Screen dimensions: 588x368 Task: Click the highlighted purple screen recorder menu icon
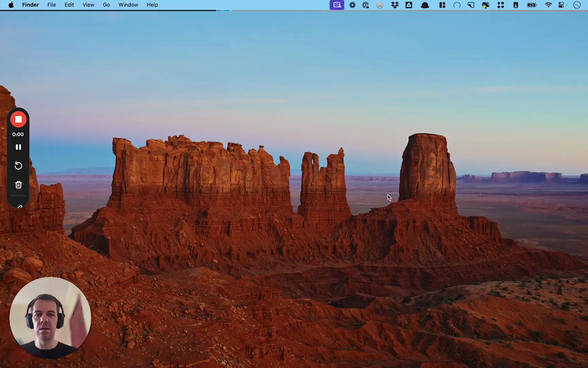[x=337, y=5]
